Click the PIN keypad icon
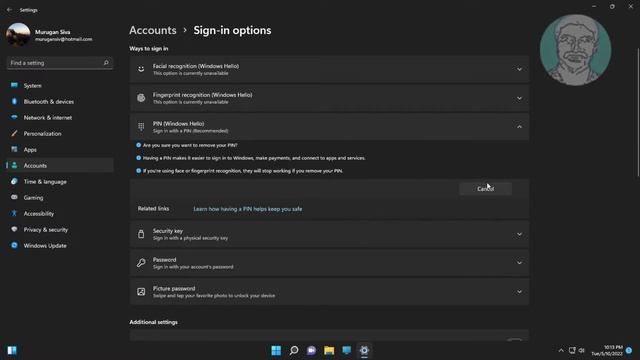The height and width of the screenshot is (360, 640). click(141, 127)
